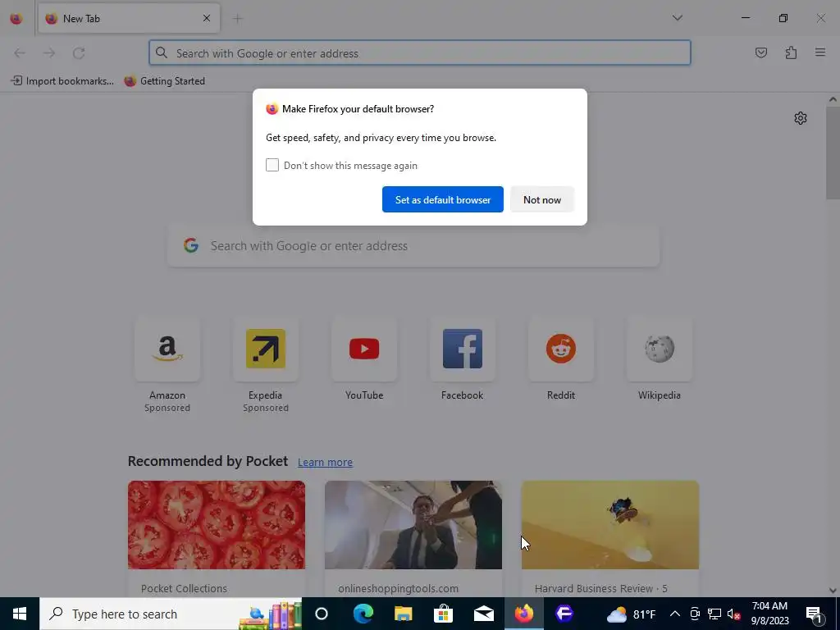Open the Windows Start menu

tap(20, 614)
